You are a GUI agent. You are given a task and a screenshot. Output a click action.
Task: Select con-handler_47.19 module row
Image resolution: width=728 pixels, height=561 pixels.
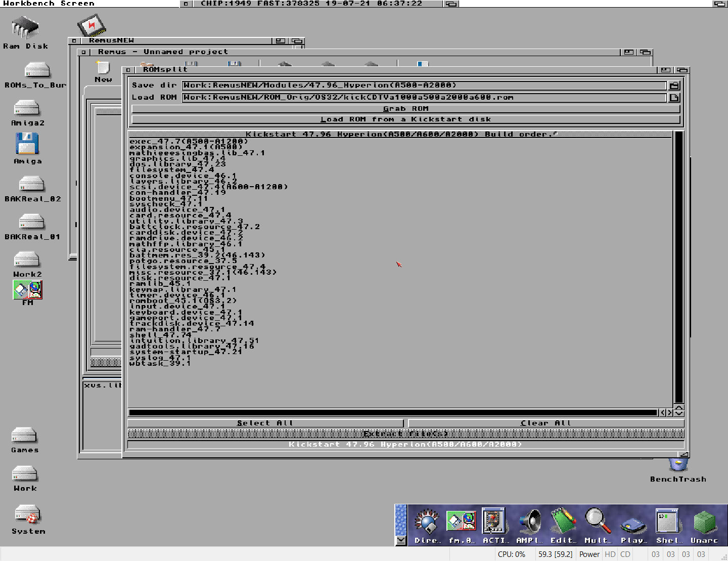(177, 192)
